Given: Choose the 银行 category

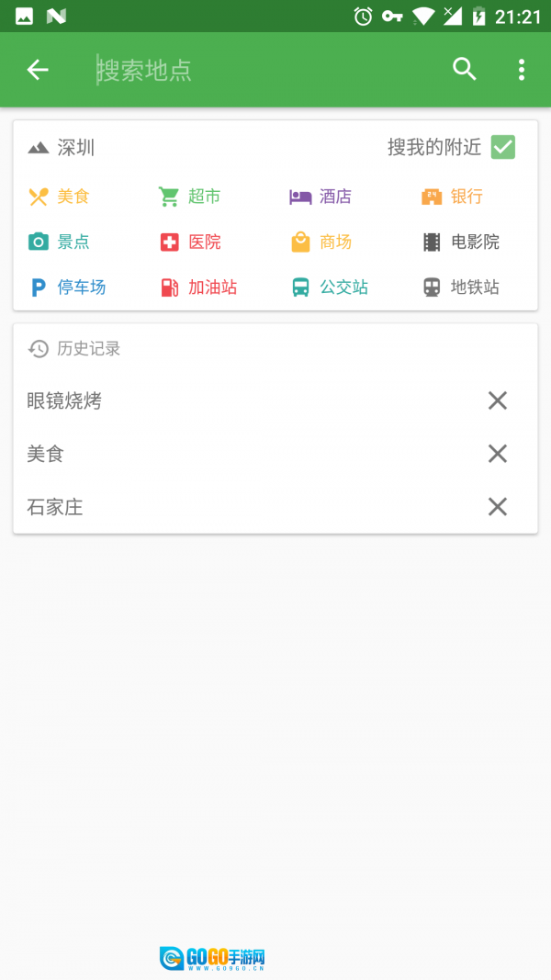Looking at the screenshot, I should coord(453,197).
